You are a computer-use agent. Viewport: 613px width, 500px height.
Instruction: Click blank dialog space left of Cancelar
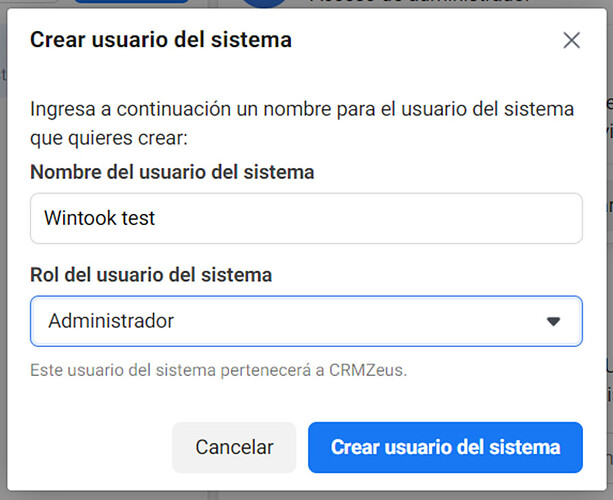point(95,447)
